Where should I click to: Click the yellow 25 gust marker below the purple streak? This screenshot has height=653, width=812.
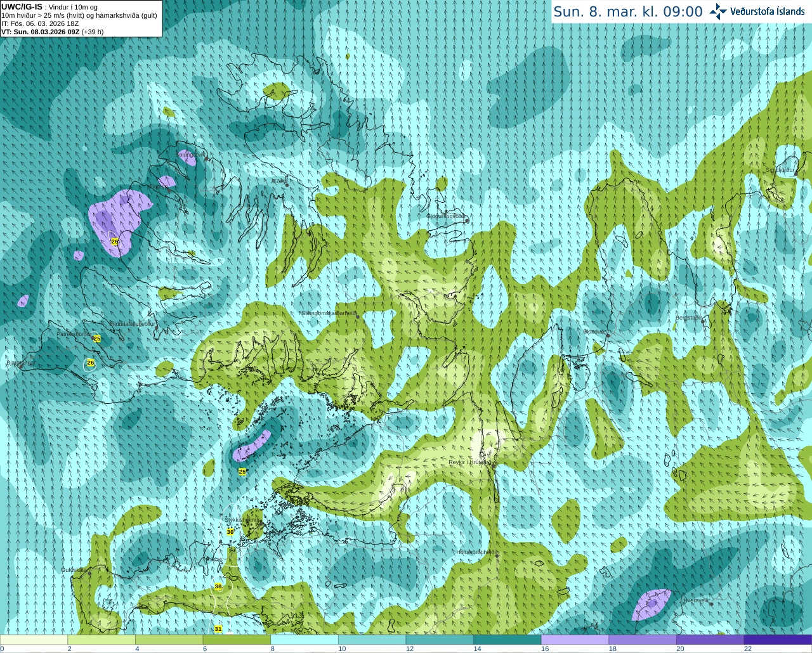tap(242, 472)
